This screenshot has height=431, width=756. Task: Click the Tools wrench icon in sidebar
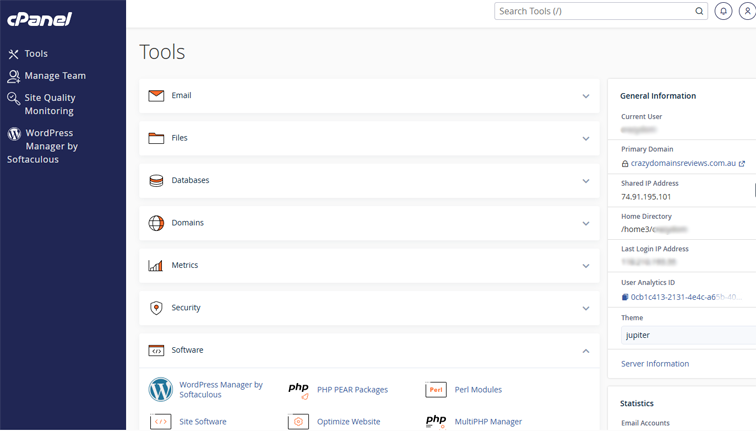click(14, 54)
